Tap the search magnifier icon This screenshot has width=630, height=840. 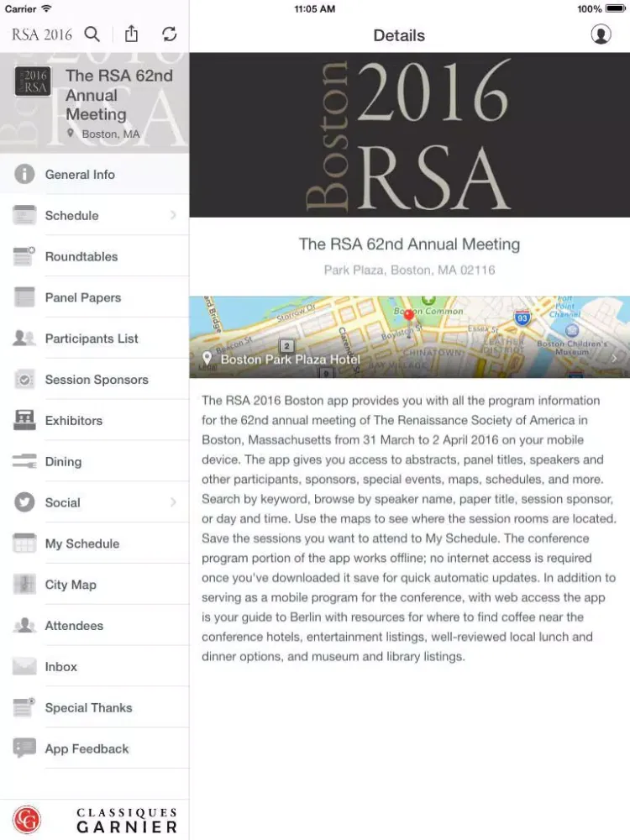[92, 34]
